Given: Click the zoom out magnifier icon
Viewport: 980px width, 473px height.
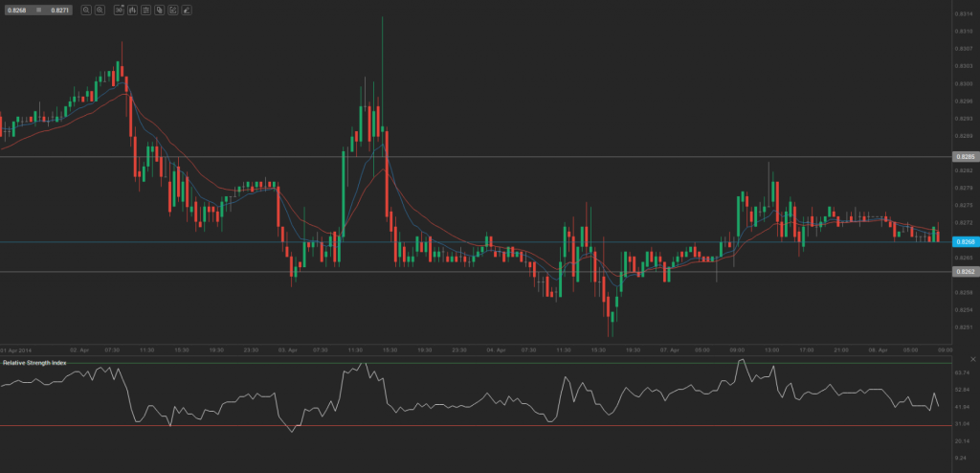Looking at the screenshot, I should point(86,10).
